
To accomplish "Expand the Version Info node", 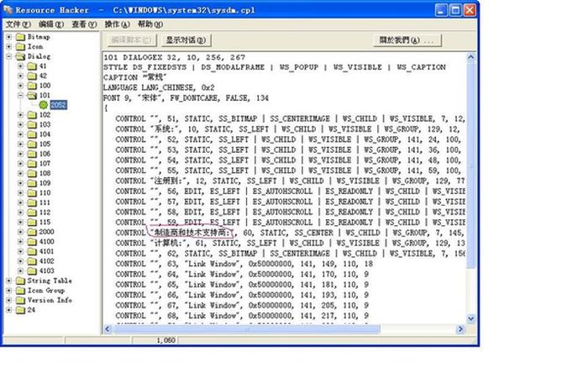I will pos(8,300).
